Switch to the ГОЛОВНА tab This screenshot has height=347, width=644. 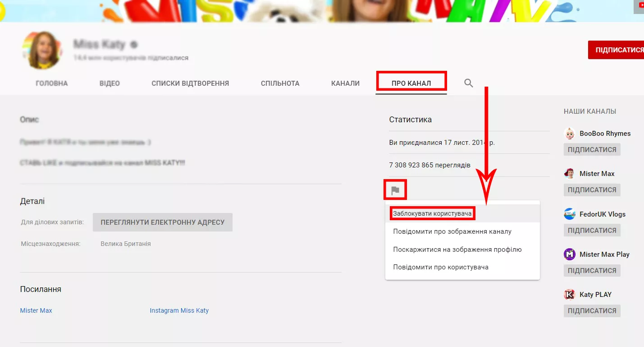pos(52,83)
